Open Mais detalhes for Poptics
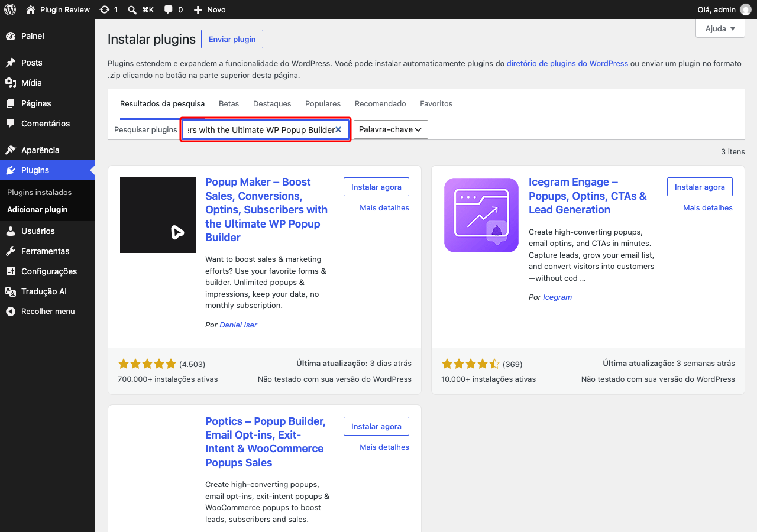This screenshot has height=532, width=757. pyautogui.click(x=384, y=447)
